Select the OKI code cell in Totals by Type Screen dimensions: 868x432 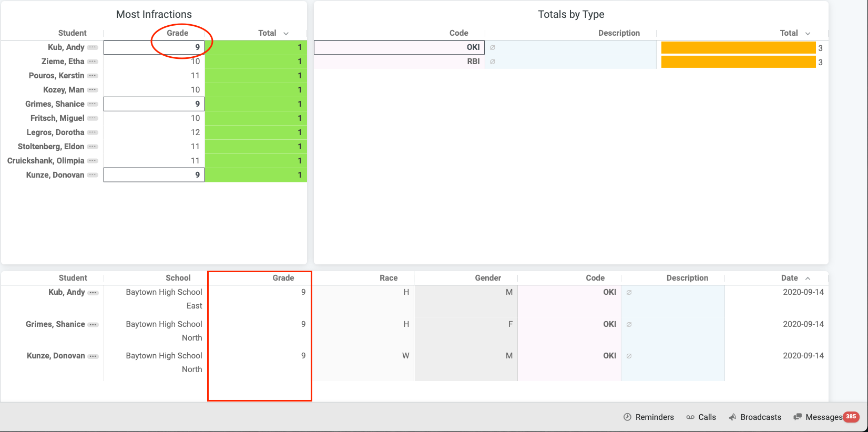(x=399, y=47)
